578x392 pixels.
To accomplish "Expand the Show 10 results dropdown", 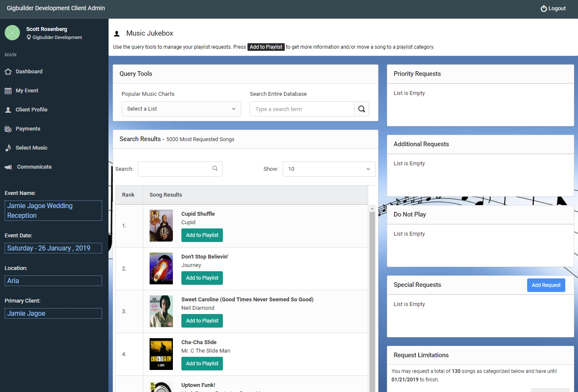I will tap(329, 169).
